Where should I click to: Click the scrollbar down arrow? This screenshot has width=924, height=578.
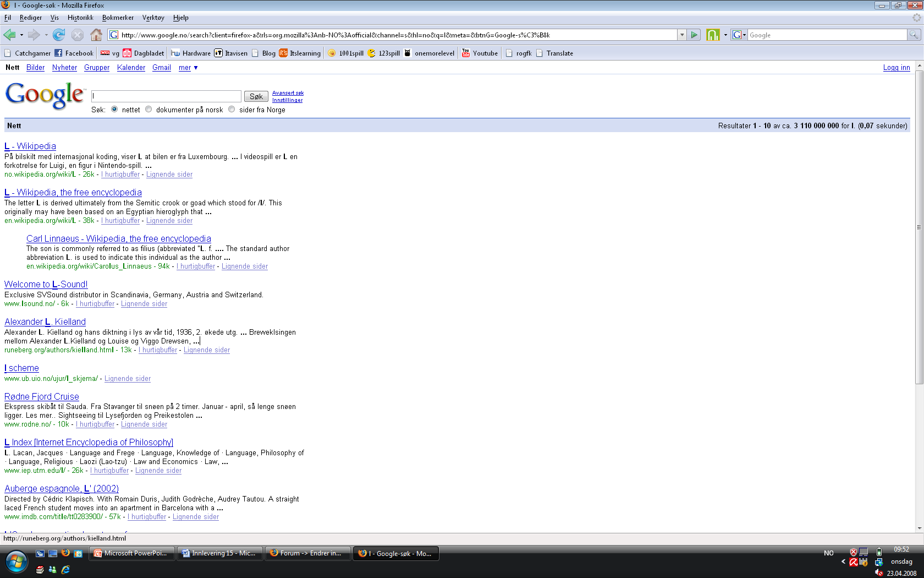[x=919, y=528]
